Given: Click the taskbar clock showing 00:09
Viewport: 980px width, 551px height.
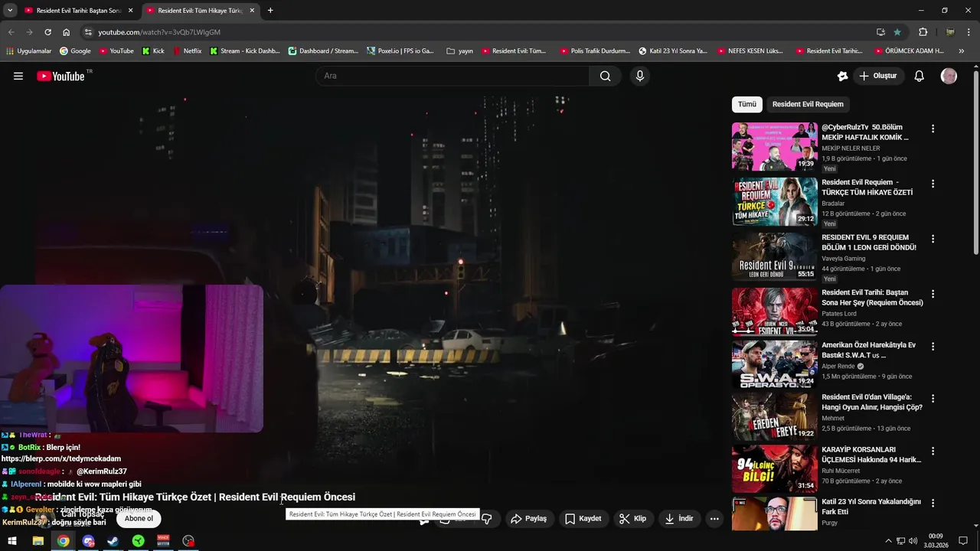Looking at the screenshot, I should [936, 541].
